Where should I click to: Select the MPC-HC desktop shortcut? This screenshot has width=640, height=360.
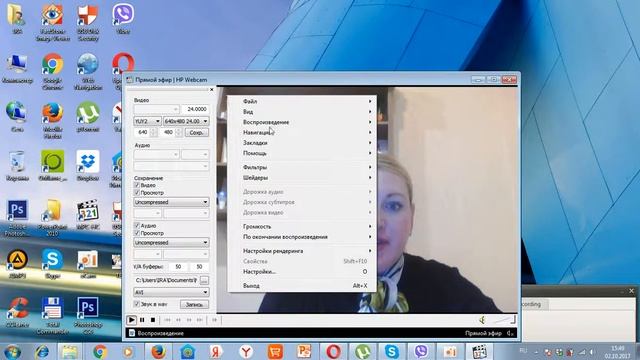[x=88, y=215]
